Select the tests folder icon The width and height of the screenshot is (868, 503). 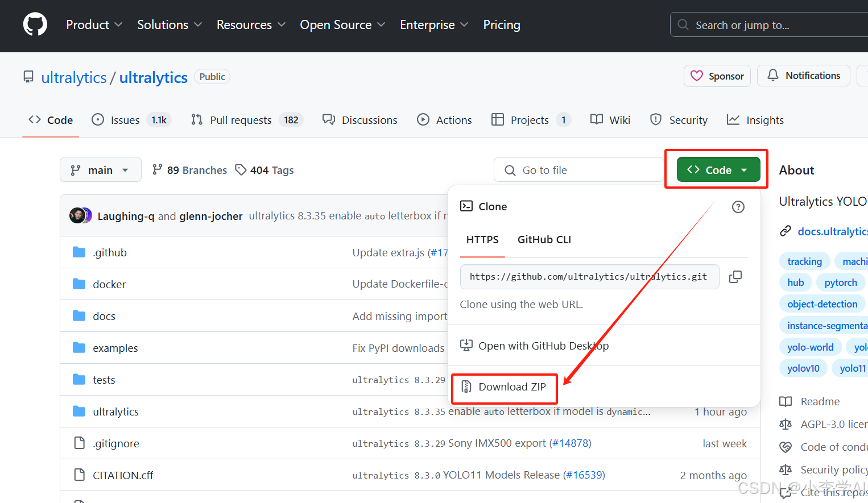pyautogui.click(x=79, y=380)
